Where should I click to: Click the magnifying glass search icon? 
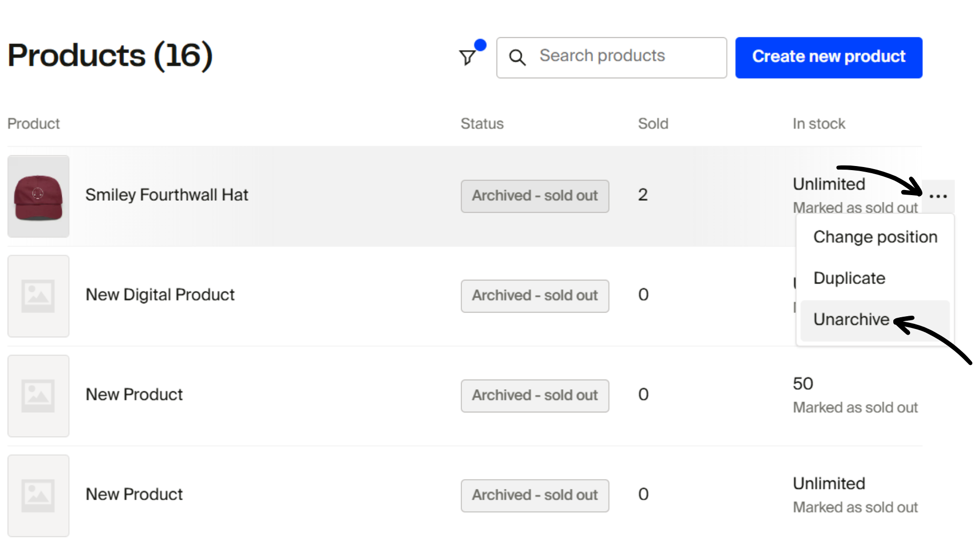tap(517, 57)
